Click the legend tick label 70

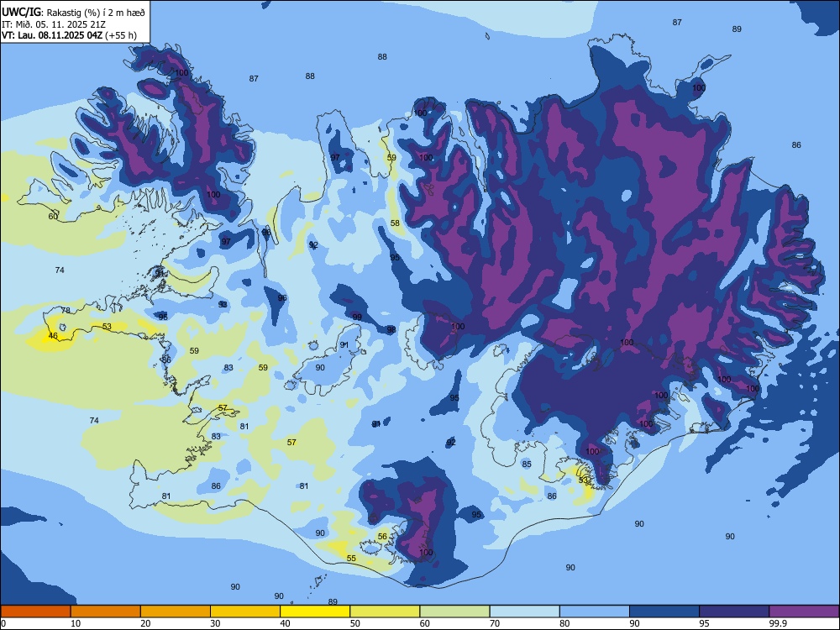pyautogui.click(x=495, y=623)
